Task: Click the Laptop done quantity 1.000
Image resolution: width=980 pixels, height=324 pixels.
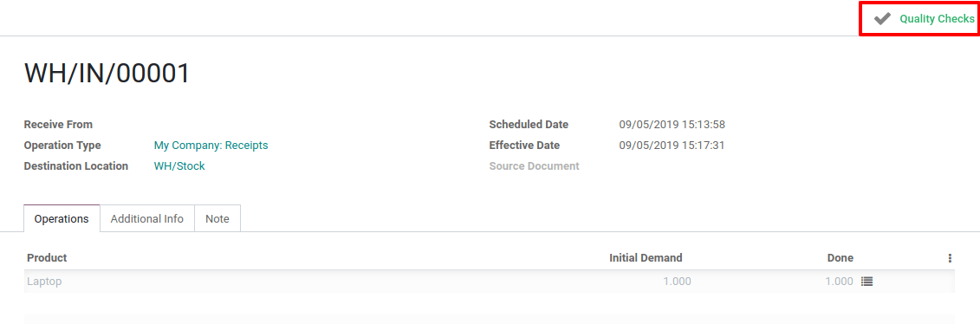Action: (839, 282)
